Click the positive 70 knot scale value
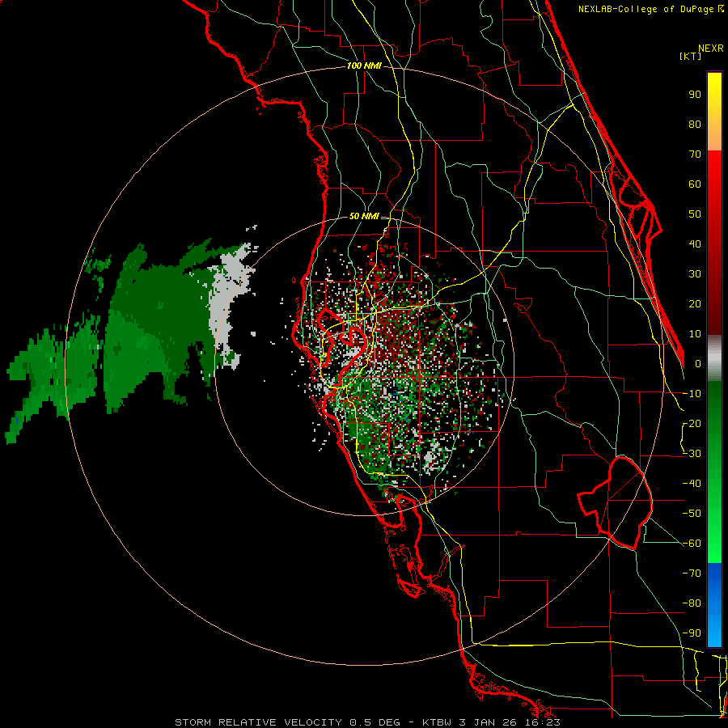Image resolution: width=728 pixels, height=728 pixels. (695, 154)
